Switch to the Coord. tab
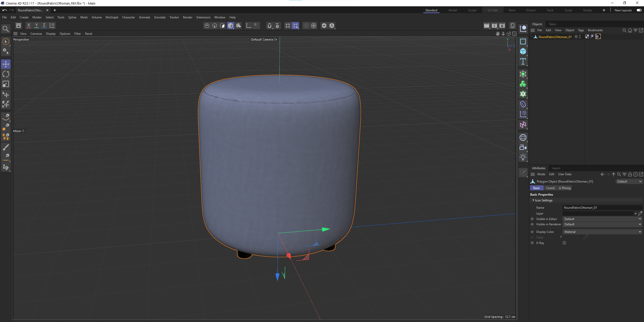The height and width of the screenshot is (322, 644). pyautogui.click(x=550, y=188)
